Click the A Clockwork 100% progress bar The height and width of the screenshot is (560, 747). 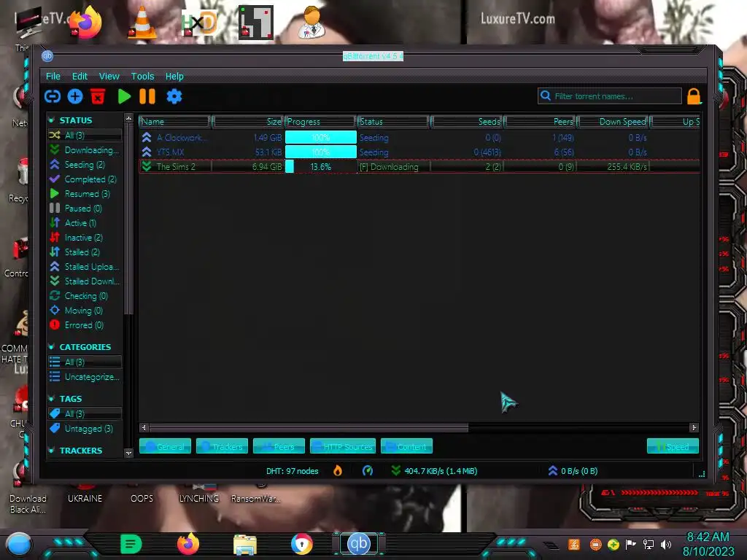321,138
